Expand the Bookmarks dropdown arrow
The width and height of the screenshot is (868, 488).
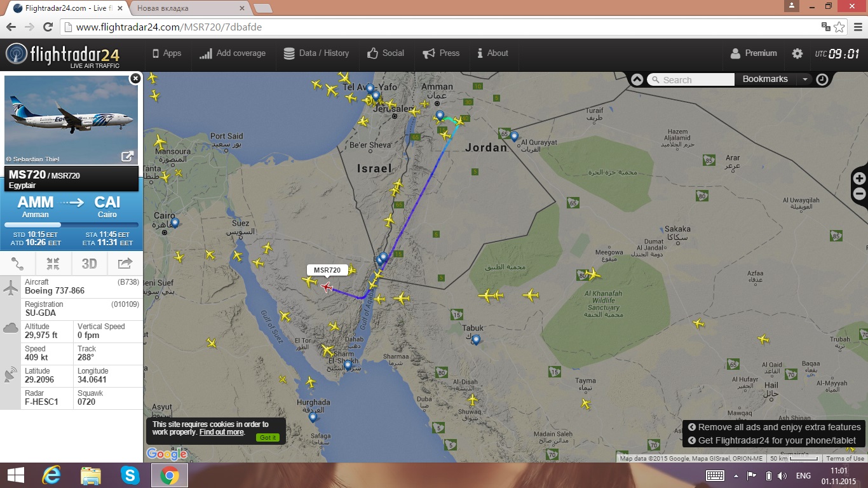[x=804, y=79]
